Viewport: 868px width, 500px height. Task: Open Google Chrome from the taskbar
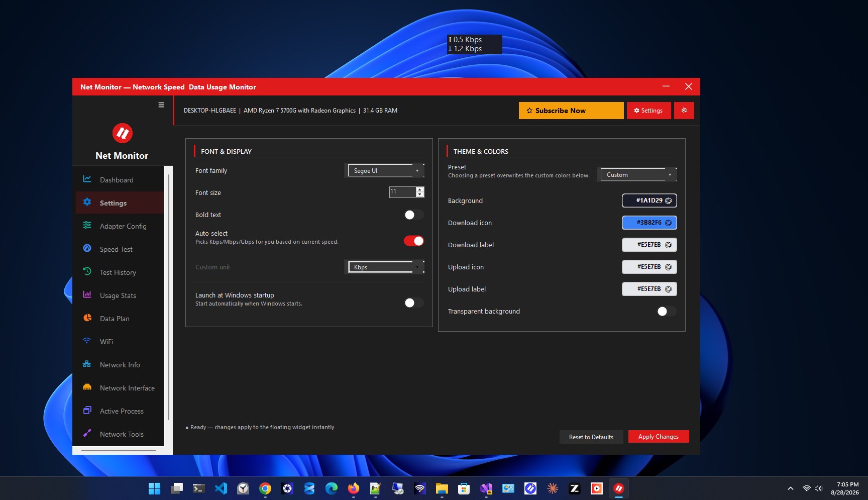pyautogui.click(x=265, y=488)
